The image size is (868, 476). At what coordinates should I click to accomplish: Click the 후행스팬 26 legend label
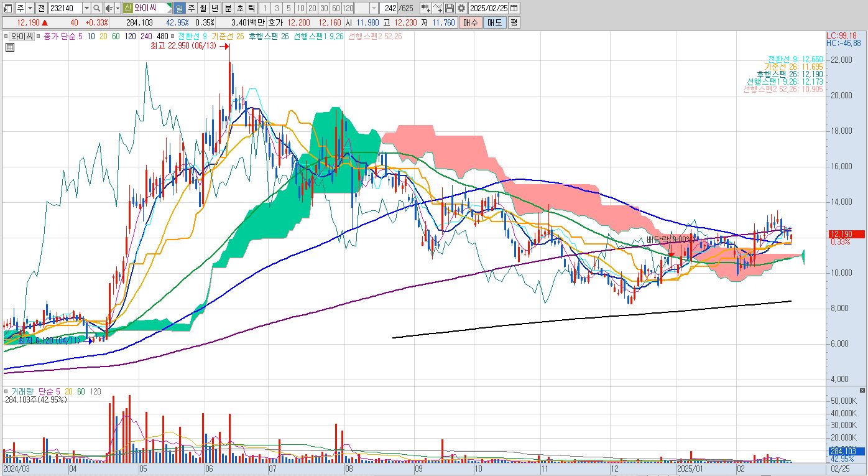[x=269, y=36]
